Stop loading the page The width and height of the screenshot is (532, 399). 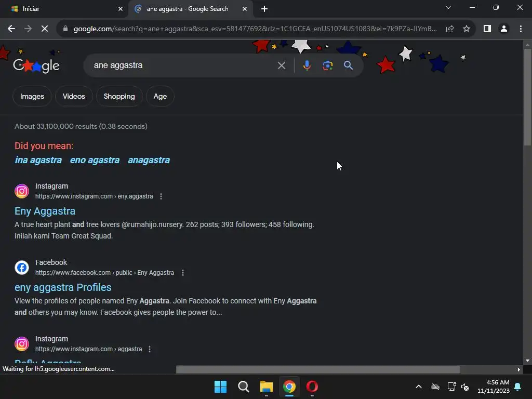(45, 29)
